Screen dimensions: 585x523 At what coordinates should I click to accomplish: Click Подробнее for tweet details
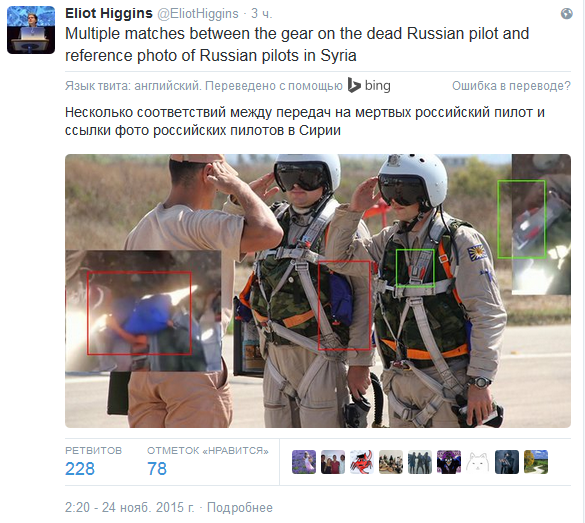click(240, 507)
